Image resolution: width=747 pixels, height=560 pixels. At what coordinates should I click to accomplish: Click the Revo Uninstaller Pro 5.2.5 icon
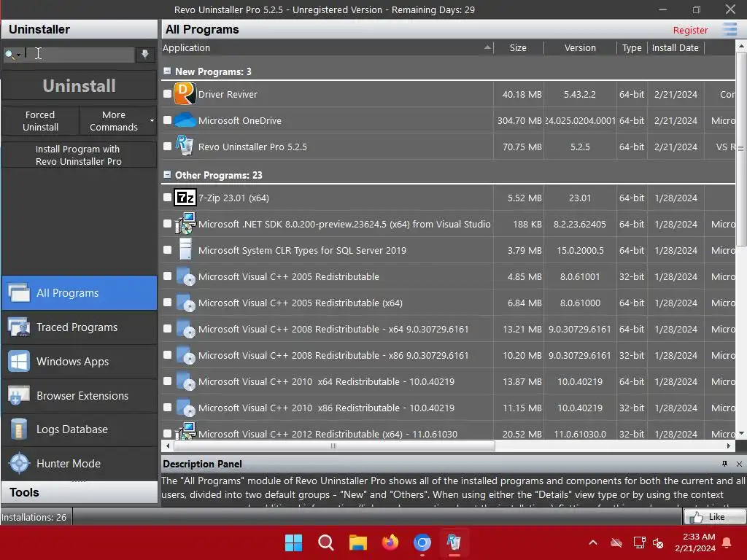pyautogui.click(x=185, y=146)
